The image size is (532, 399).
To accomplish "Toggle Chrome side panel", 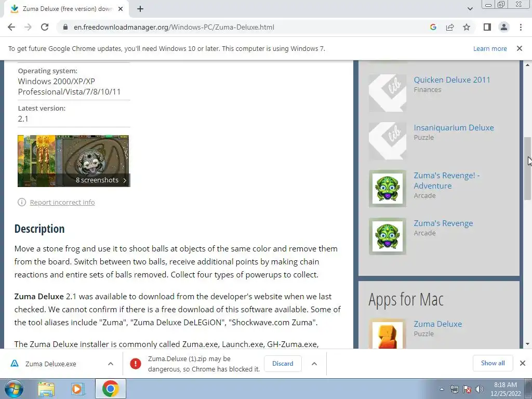I will click(x=487, y=27).
